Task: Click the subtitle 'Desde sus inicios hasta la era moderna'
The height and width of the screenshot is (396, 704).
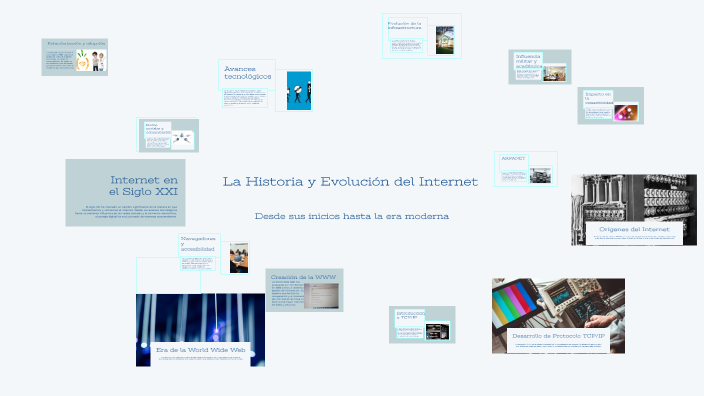Action: pos(352,216)
